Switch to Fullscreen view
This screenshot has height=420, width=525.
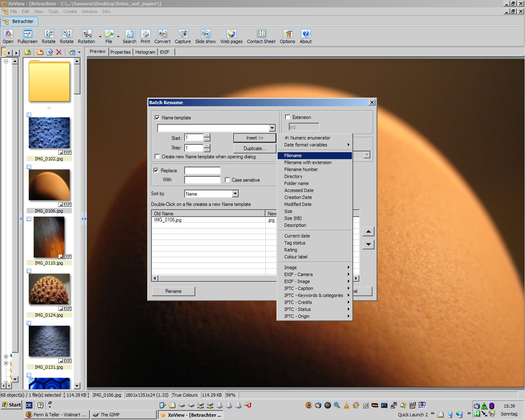(x=27, y=36)
